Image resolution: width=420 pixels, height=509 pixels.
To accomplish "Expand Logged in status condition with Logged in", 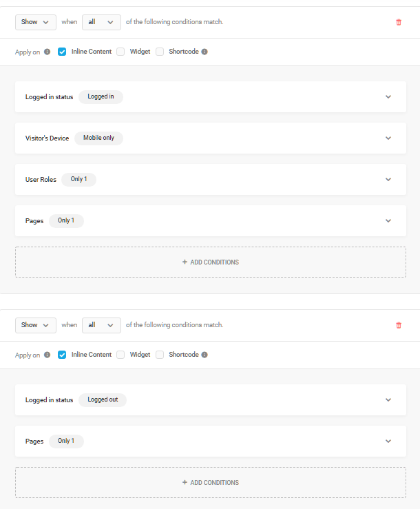I will (388, 96).
